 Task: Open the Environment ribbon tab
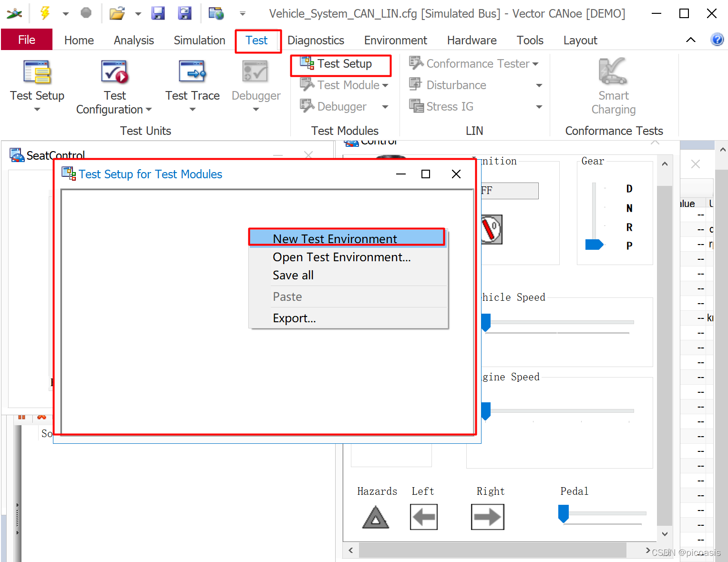click(396, 41)
